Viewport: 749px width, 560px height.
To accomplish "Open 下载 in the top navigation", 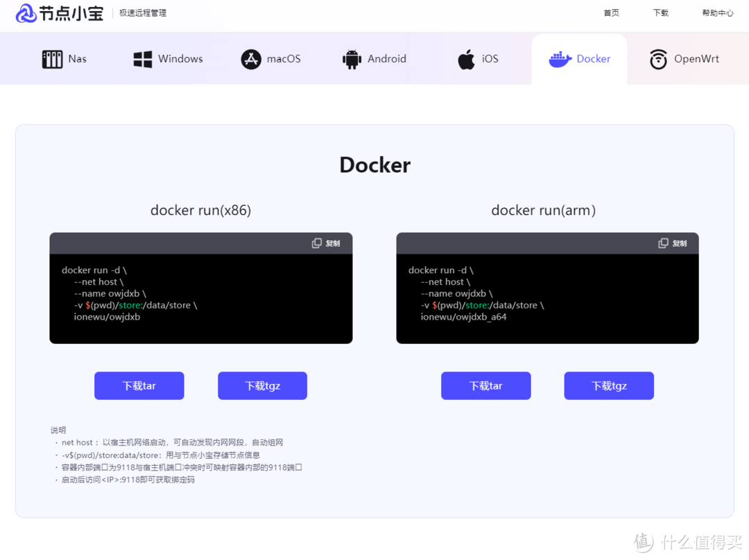I will pos(661,13).
